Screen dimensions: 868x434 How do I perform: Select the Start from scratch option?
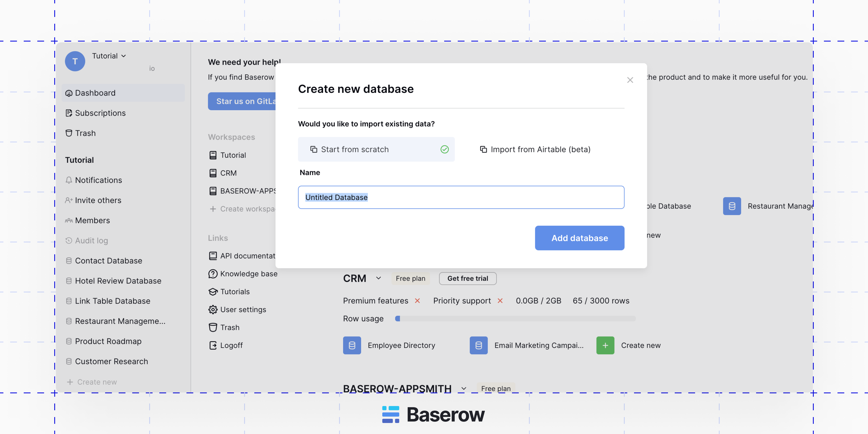coord(355,149)
